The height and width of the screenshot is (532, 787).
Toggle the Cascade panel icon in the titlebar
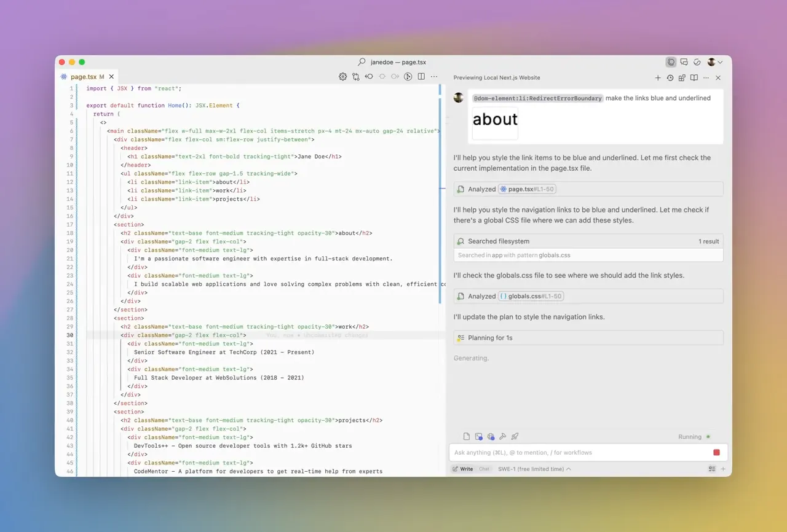point(671,62)
